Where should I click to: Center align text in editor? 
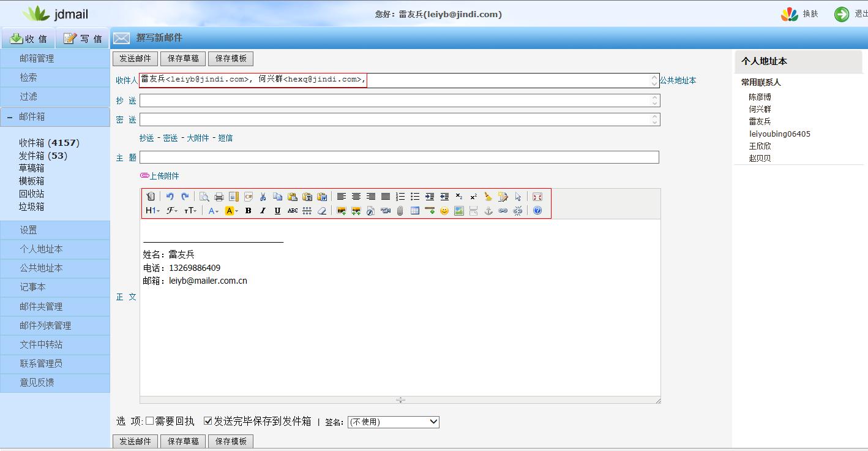356,197
